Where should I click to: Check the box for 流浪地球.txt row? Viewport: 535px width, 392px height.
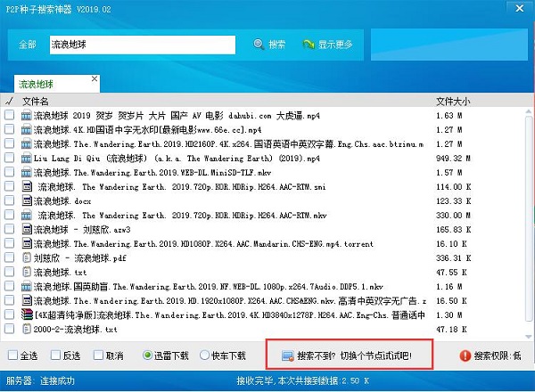point(9,273)
